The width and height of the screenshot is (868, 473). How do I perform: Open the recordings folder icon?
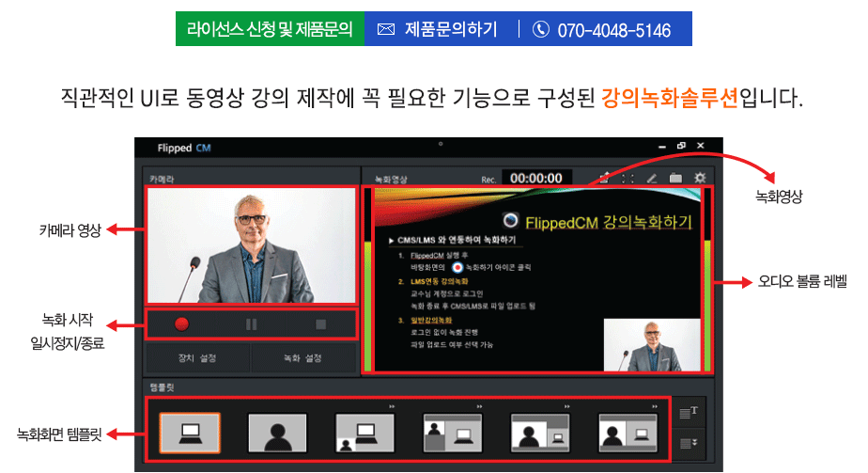coord(675,177)
